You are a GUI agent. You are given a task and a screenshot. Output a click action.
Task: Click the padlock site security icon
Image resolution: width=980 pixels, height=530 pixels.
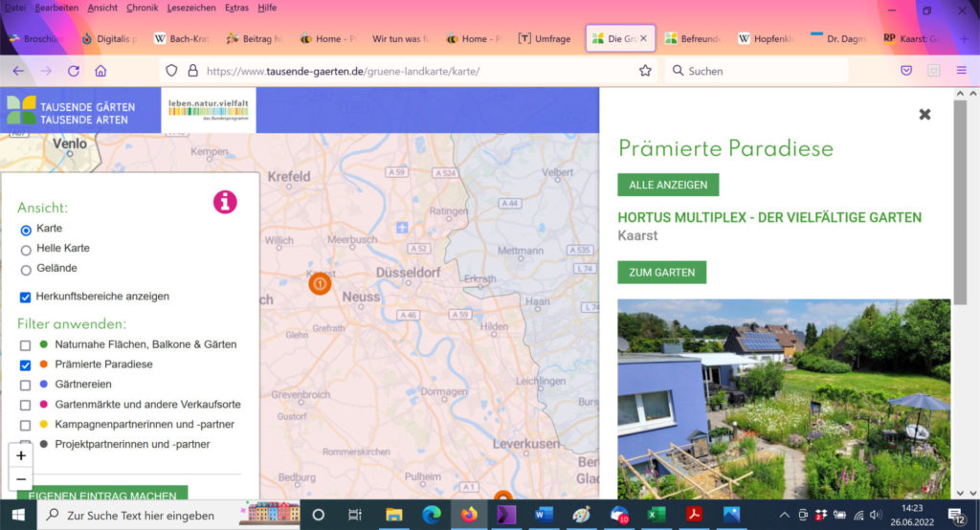tap(193, 71)
